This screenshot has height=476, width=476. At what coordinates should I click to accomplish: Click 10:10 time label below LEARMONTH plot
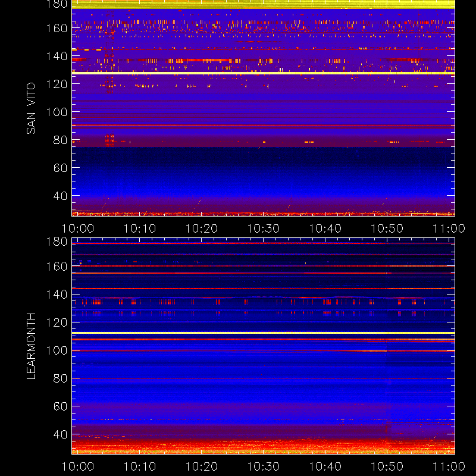pyautogui.click(x=140, y=466)
